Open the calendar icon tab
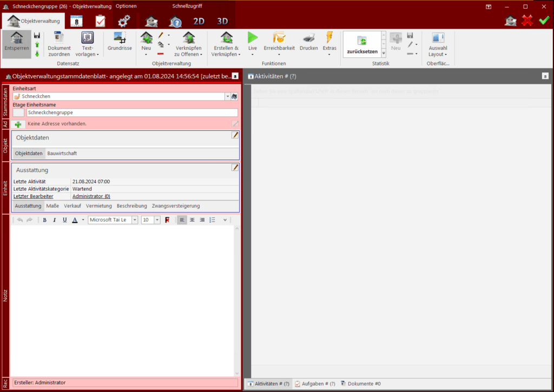This screenshot has width=554, height=392. tap(76, 21)
